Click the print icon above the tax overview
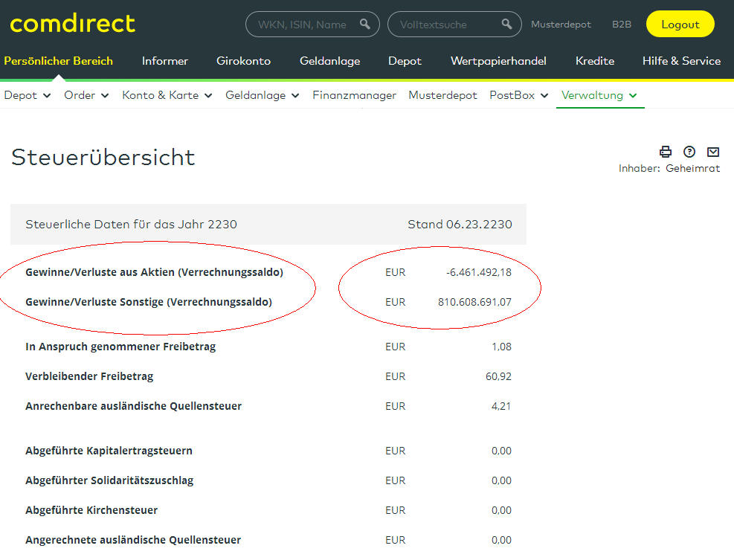This screenshot has width=734, height=560. point(666,152)
